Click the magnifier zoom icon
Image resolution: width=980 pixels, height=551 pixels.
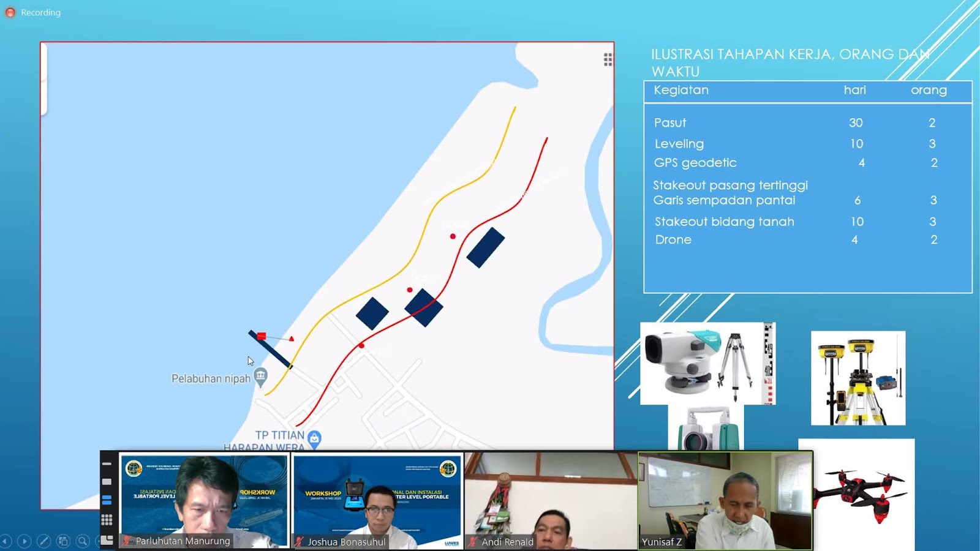[83, 541]
